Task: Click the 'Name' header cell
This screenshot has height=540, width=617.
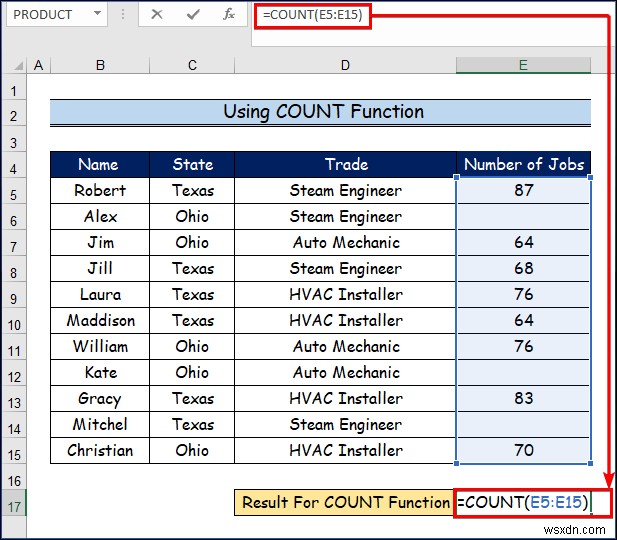Action: tap(100, 165)
